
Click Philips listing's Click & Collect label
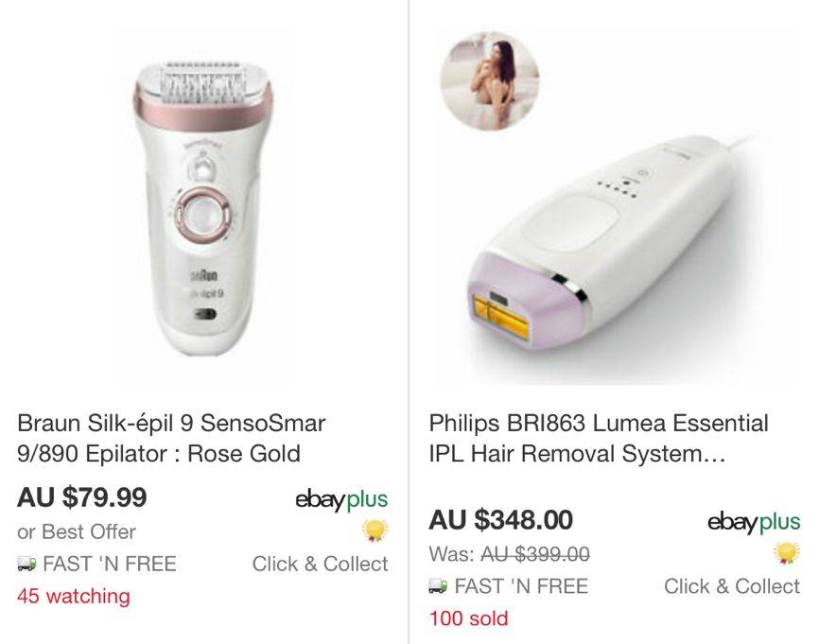click(x=732, y=586)
